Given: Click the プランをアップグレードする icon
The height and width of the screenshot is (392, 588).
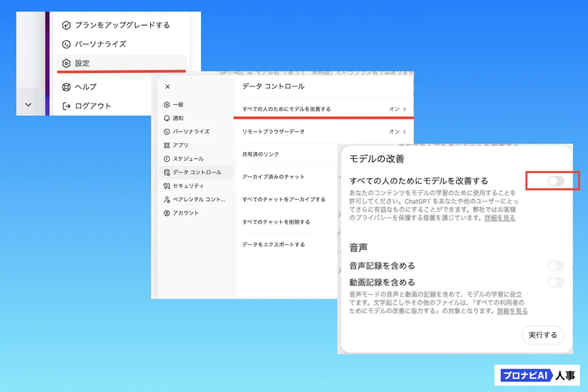Looking at the screenshot, I should pos(66,25).
